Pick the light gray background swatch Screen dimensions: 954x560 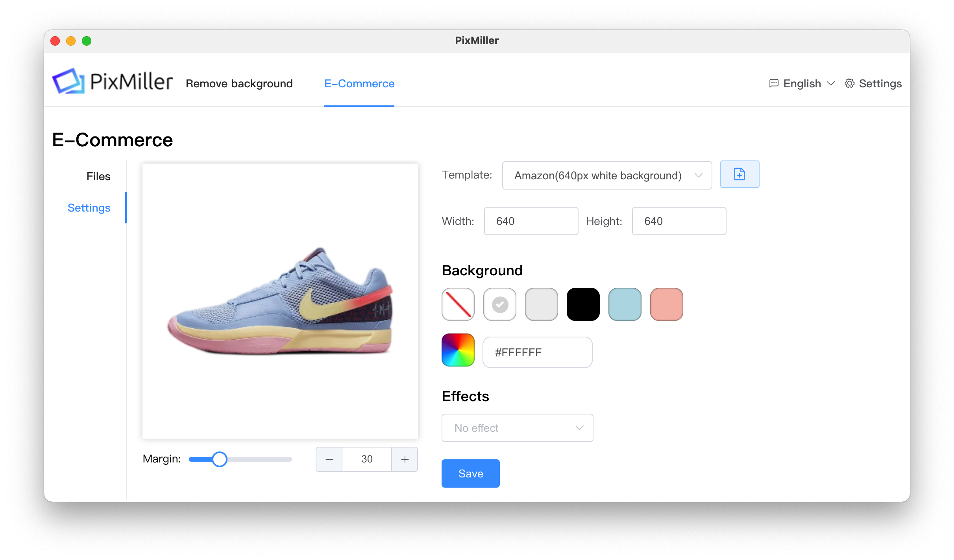coord(542,304)
